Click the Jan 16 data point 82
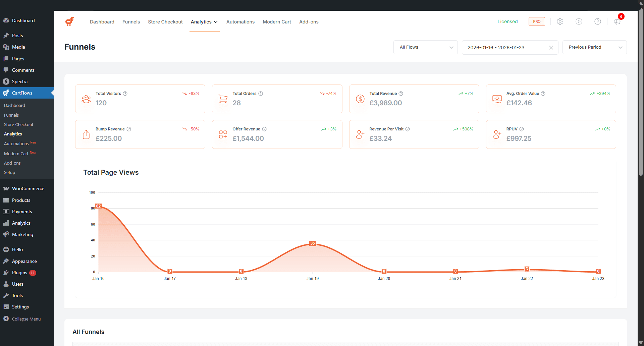The image size is (644, 346). (98, 206)
